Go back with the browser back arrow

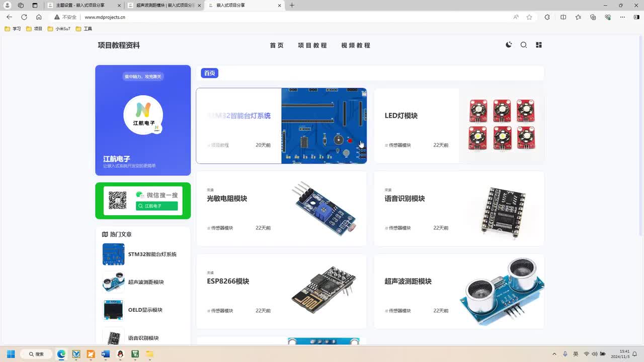pos(9,17)
